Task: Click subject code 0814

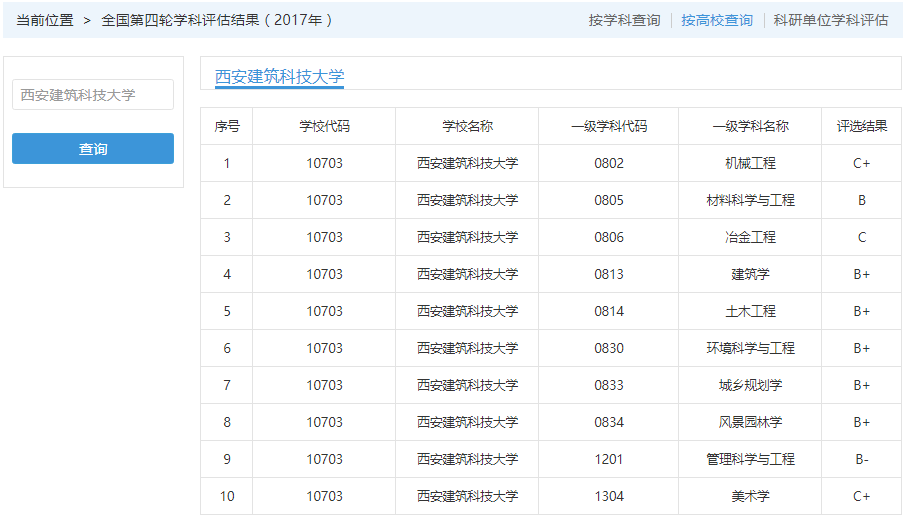Action: [609, 311]
